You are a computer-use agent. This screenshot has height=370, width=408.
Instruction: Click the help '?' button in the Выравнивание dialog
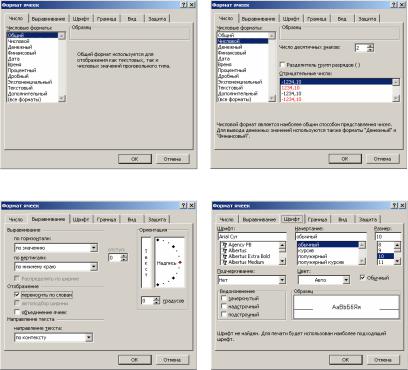tap(184, 206)
